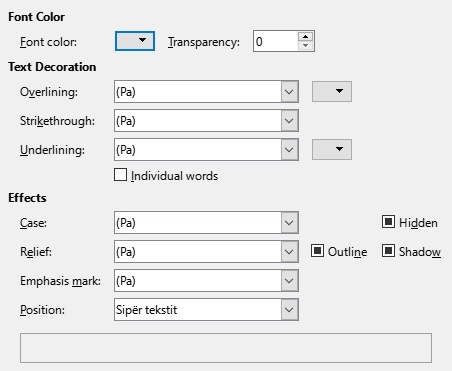Viewport: 452px width, 371px height.
Task: Click the Text Decoration section heading
Action: [x=52, y=67]
